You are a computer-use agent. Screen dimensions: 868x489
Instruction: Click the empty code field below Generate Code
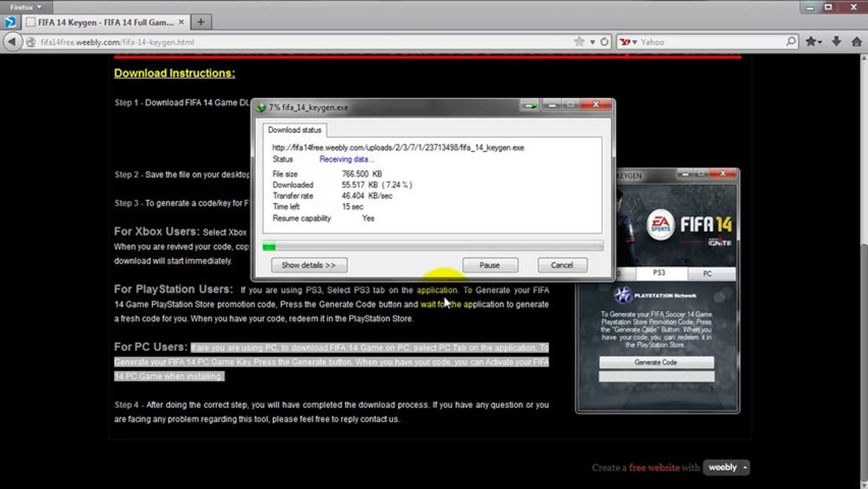[x=657, y=376]
